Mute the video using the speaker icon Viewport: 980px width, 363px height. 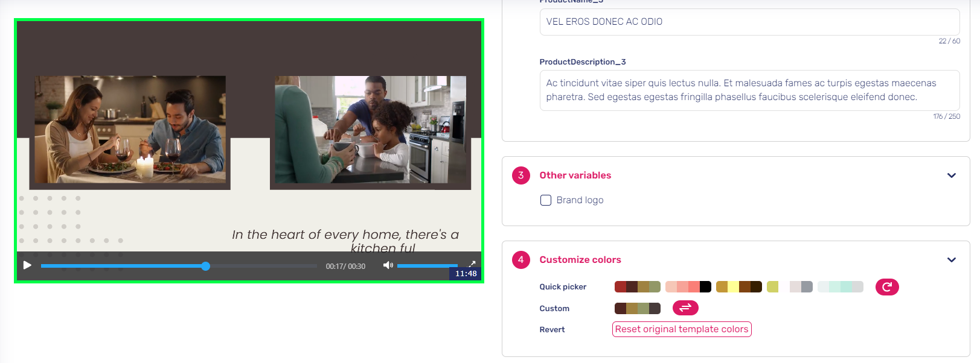(388, 265)
